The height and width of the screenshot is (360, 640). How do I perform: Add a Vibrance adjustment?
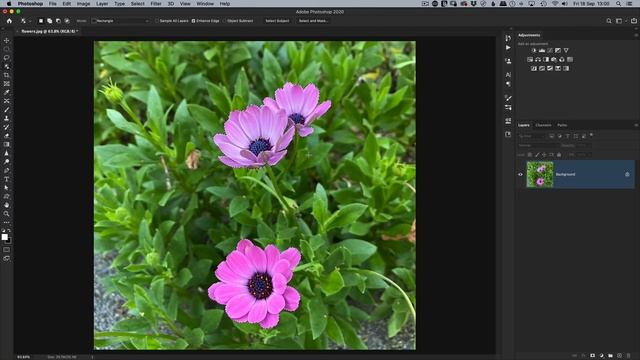(x=566, y=50)
